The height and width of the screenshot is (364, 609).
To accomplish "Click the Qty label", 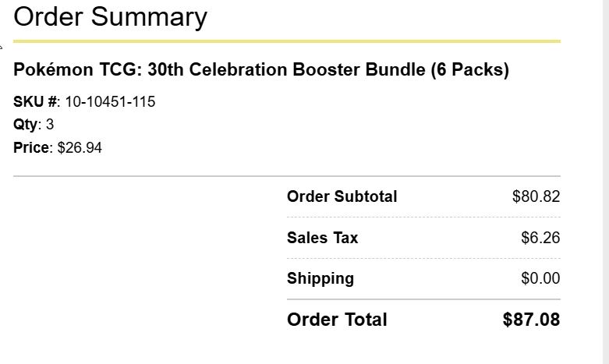I will click(26, 125).
